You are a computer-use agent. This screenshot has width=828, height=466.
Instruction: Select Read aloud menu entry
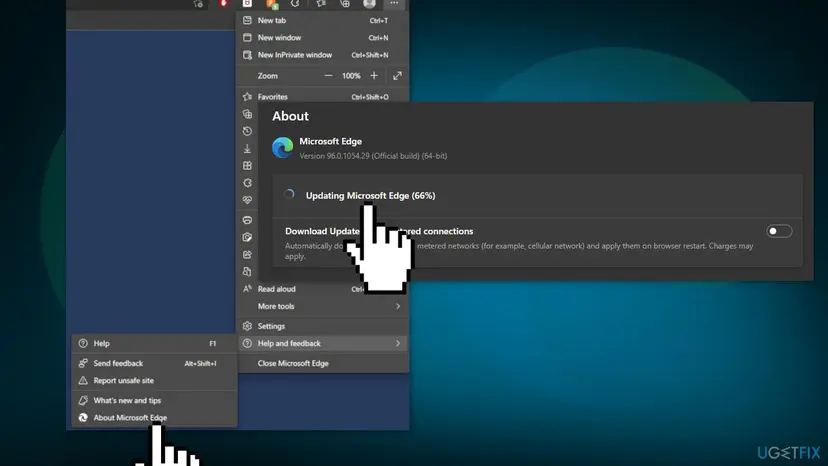tap(277, 289)
